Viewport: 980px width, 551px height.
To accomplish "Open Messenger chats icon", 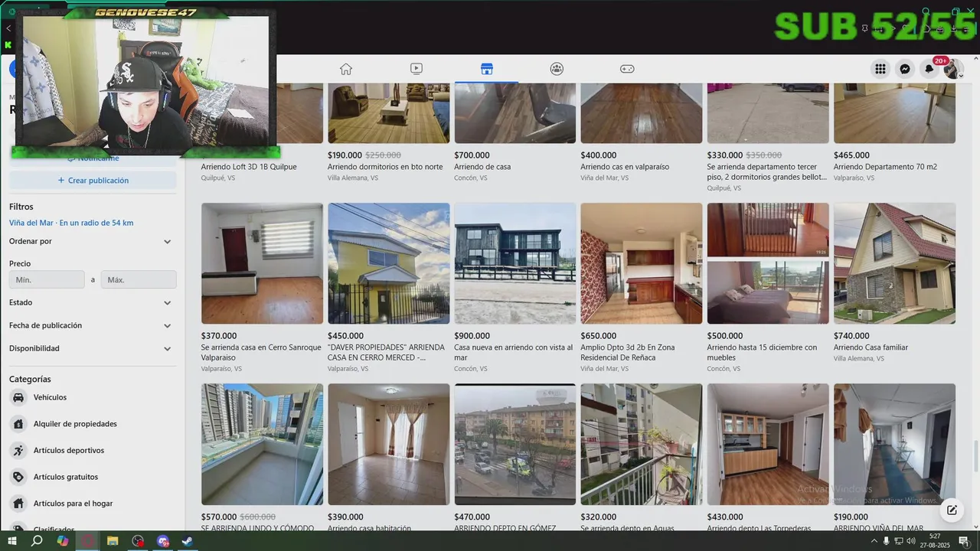I will 905,69.
